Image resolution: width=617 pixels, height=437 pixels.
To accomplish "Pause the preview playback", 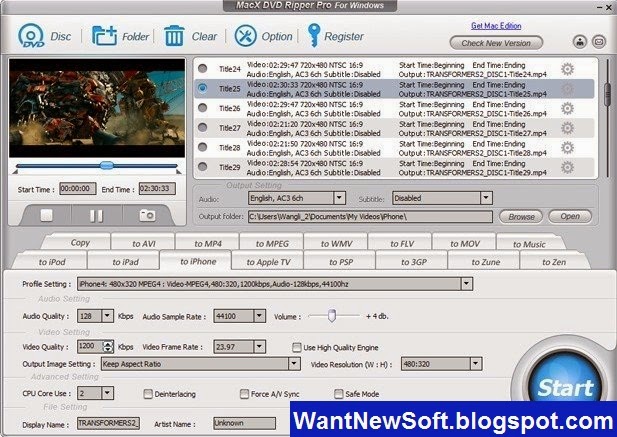I will click(96, 216).
